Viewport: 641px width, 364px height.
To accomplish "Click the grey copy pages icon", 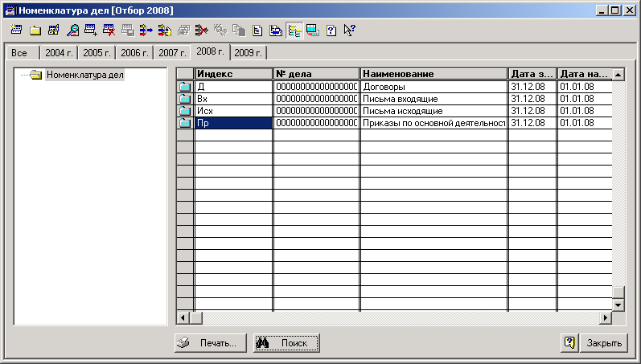I will click(x=239, y=31).
